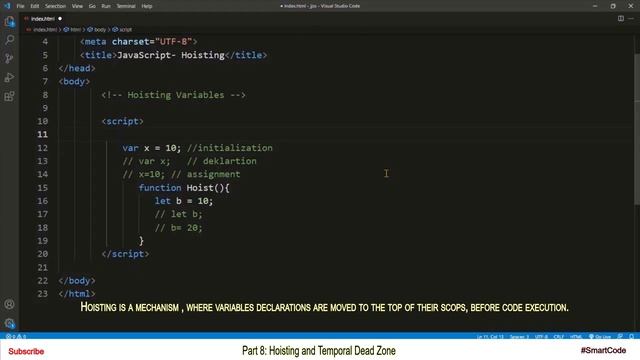Click 'let b = 10;' on line 16
This screenshot has height=360, width=640.
tap(184, 201)
